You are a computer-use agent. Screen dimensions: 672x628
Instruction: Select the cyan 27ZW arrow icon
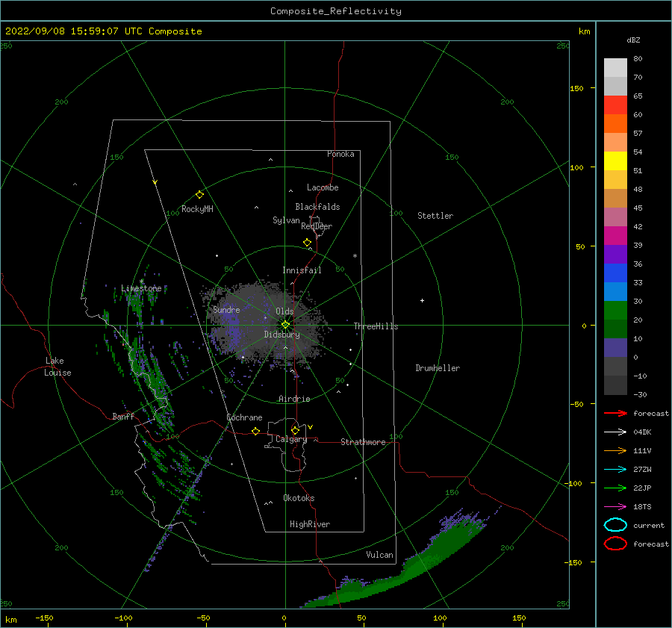[x=615, y=470]
